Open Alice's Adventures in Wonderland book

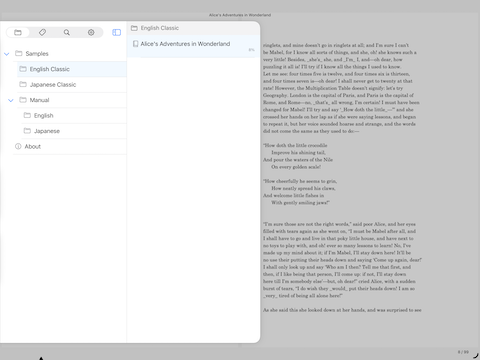193,46
